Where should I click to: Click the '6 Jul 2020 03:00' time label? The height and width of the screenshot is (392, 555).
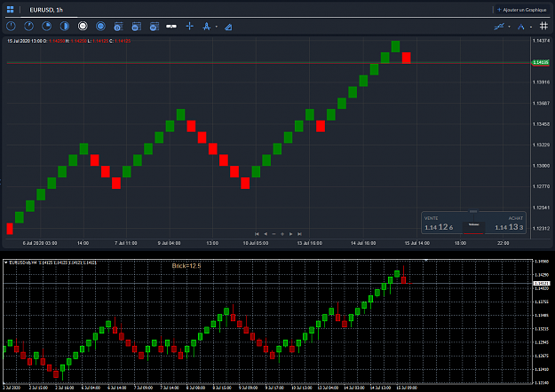[x=40, y=243]
